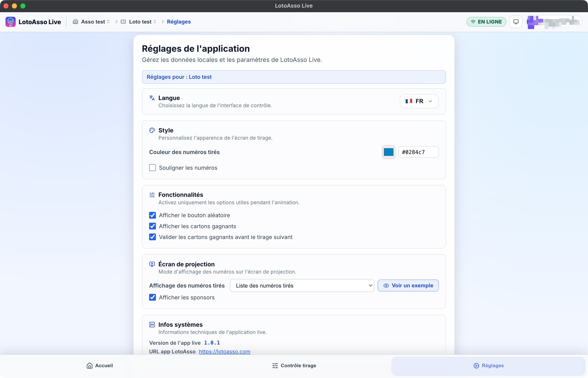Click the Écran de projection screen icon
Screen dimensions: 588x378
click(x=152, y=264)
